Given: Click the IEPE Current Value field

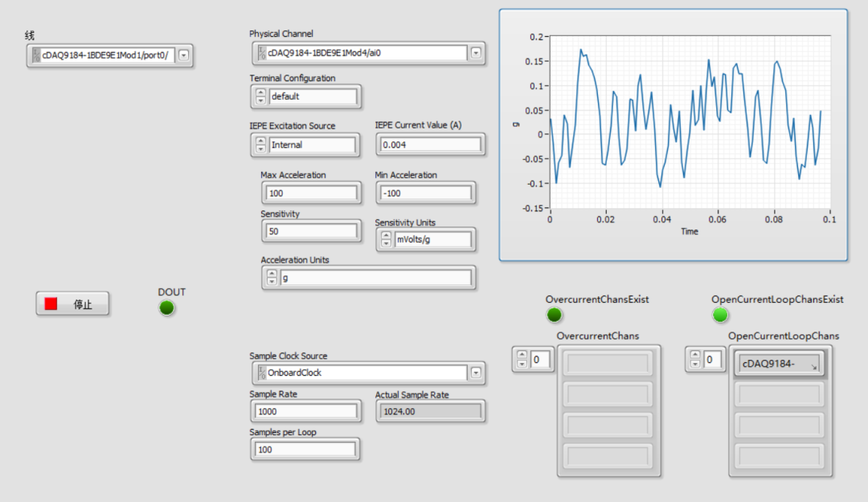Looking at the screenshot, I should [x=430, y=145].
